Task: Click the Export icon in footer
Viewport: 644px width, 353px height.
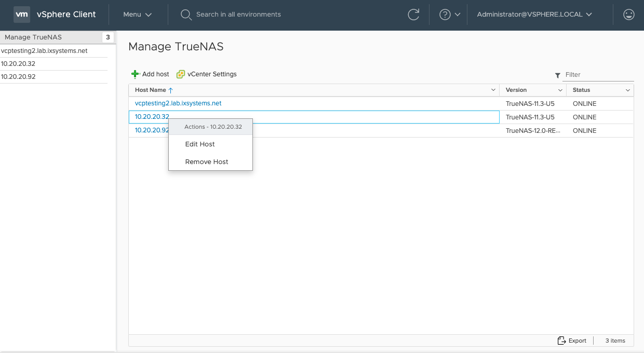Action: coord(561,341)
